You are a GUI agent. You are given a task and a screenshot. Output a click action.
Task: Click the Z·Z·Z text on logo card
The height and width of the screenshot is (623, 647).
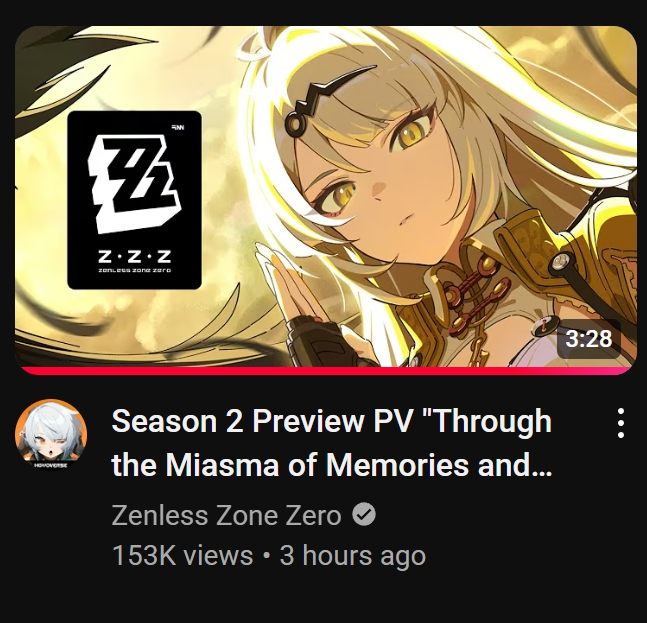(134, 257)
